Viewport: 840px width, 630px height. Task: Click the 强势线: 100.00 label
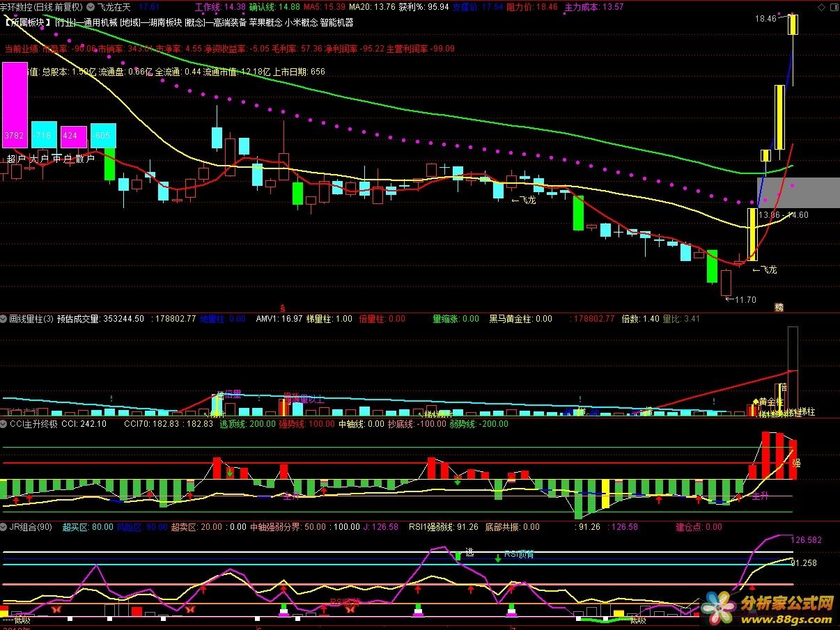[306, 423]
